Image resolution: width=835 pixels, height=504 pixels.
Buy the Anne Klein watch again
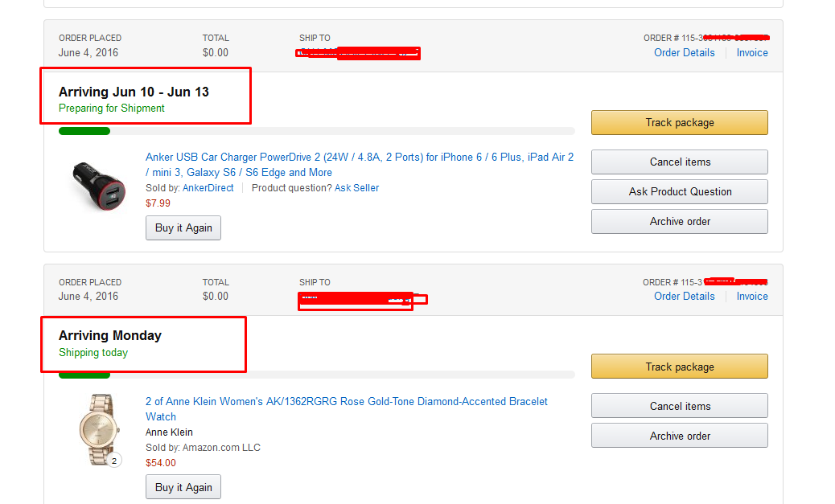[183, 487]
